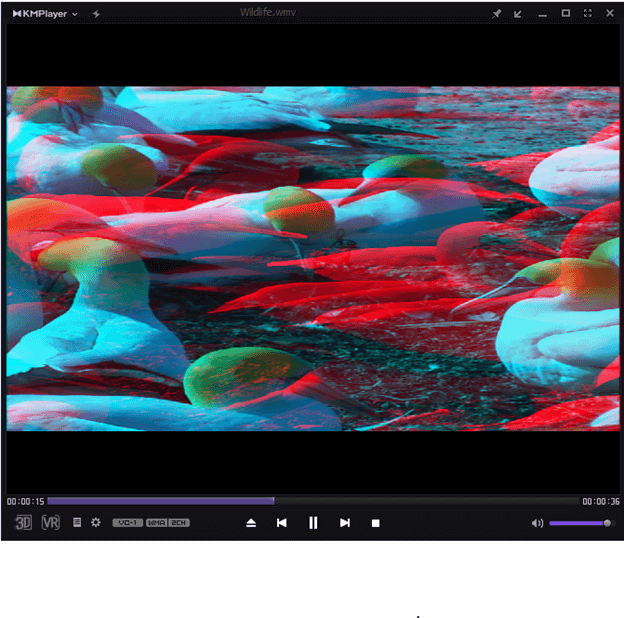Click the Wildlife.wmv title text
This screenshot has height=618, width=624.
(x=268, y=13)
